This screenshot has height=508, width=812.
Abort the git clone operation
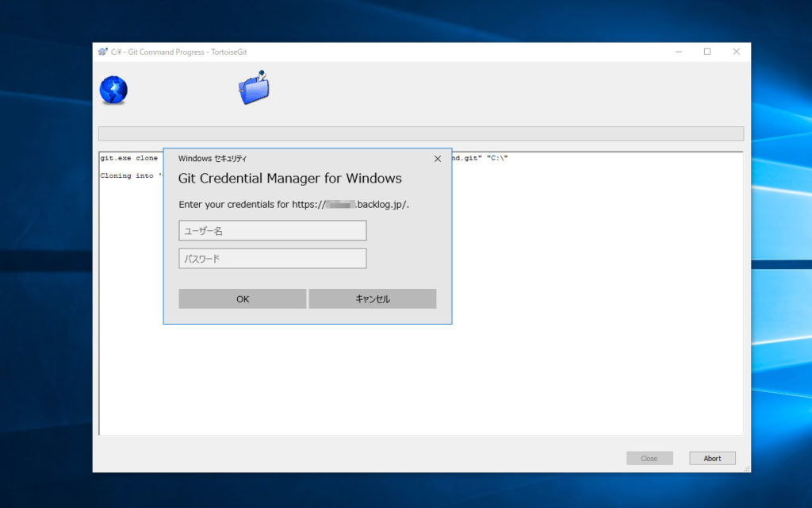(712, 458)
